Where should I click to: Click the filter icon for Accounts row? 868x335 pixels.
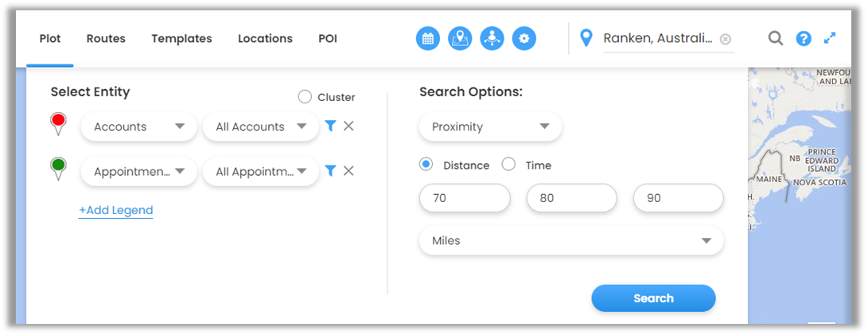pyautogui.click(x=331, y=126)
